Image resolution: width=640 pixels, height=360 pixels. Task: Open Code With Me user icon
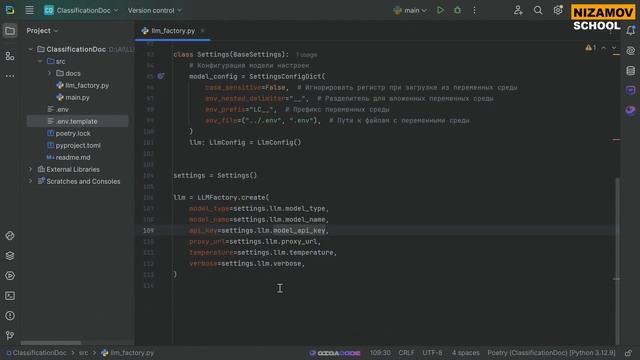click(518, 10)
